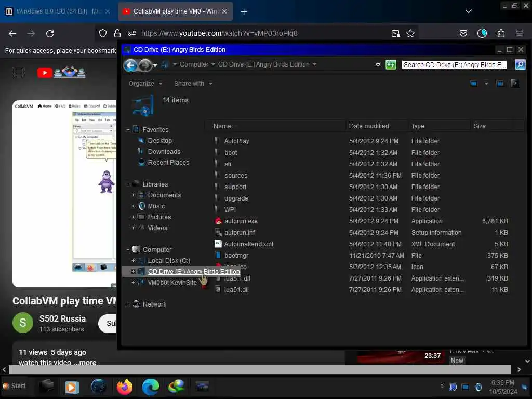
Task: Click the Firefox reload page icon
Action: 50,34
